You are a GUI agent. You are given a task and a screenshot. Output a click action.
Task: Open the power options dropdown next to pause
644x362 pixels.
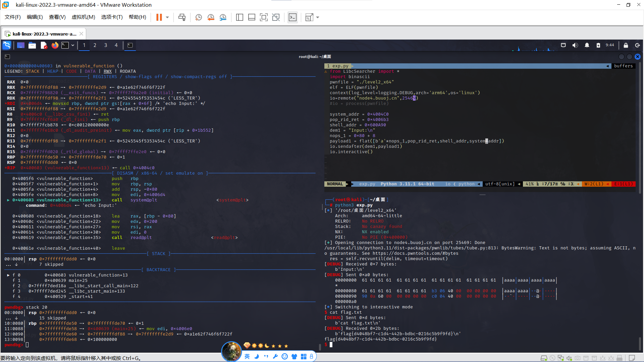click(167, 17)
